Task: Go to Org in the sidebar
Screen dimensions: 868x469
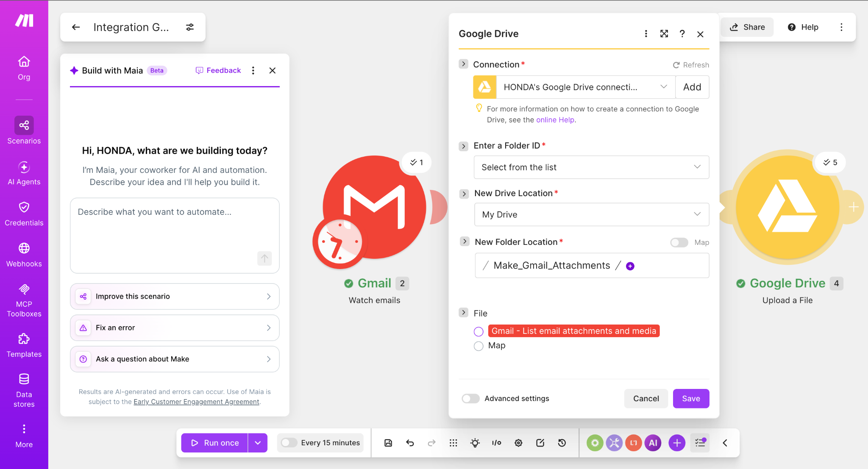Action: pyautogui.click(x=24, y=68)
